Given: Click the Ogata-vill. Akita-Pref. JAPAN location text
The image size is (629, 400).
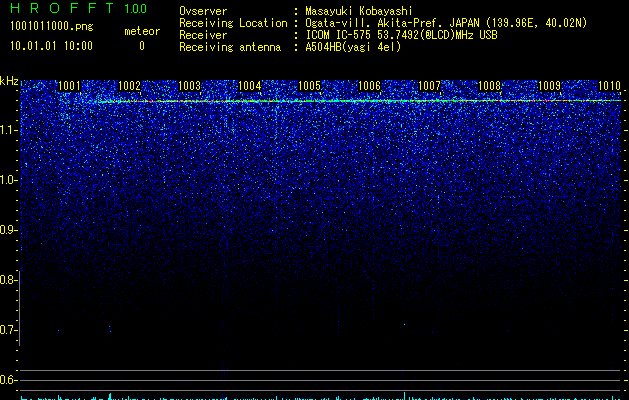Looking at the screenshot, I should point(446,23).
